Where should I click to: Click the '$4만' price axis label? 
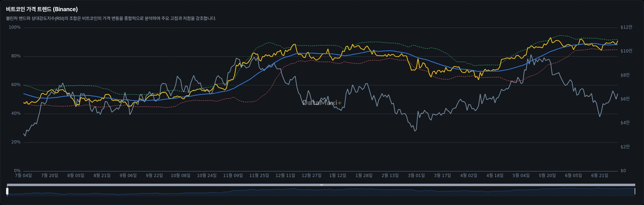[625, 123]
